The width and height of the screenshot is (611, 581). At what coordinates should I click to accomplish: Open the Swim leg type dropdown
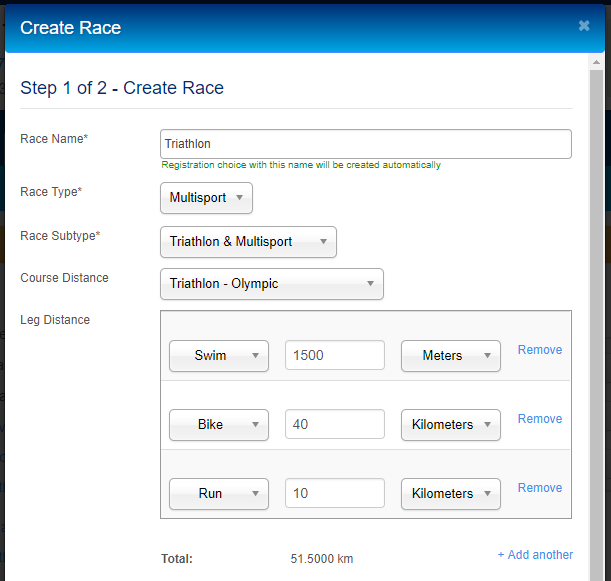219,355
